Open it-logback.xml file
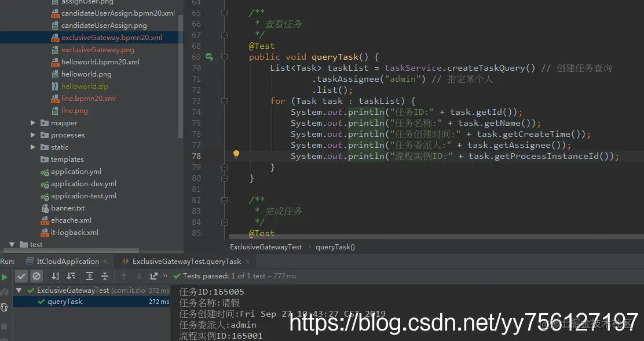The height and width of the screenshot is (341, 644). [69, 233]
